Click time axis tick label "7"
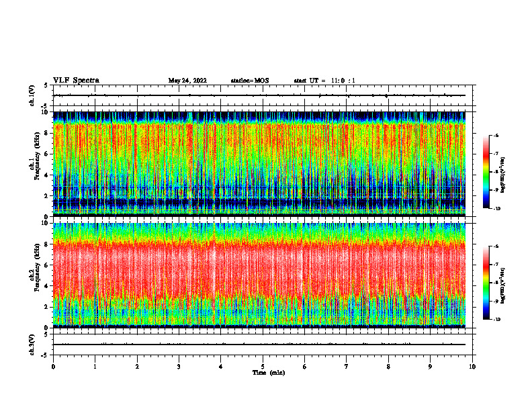This screenshot has width=532, height=411. (x=347, y=367)
